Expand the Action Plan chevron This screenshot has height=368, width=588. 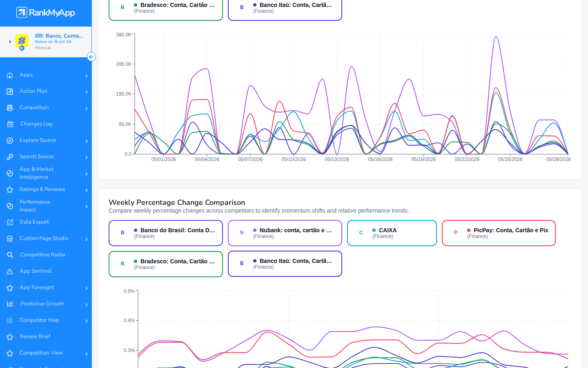click(x=87, y=92)
